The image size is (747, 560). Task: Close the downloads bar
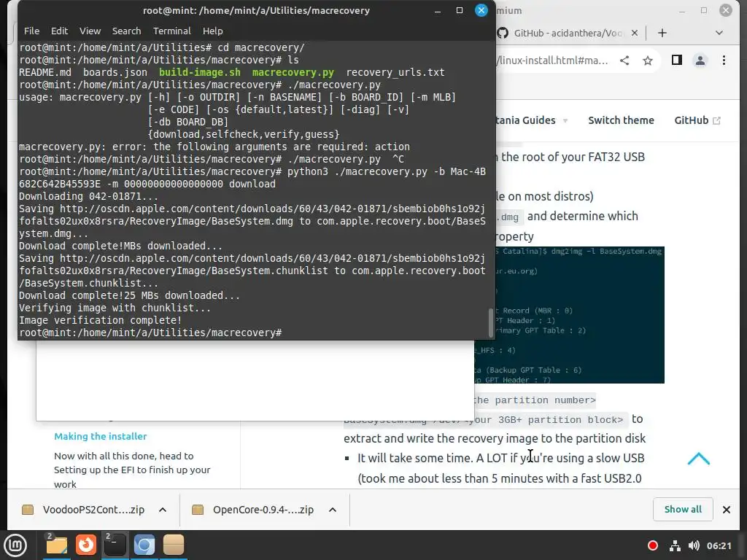pyautogui.click(x=727, y=510)
